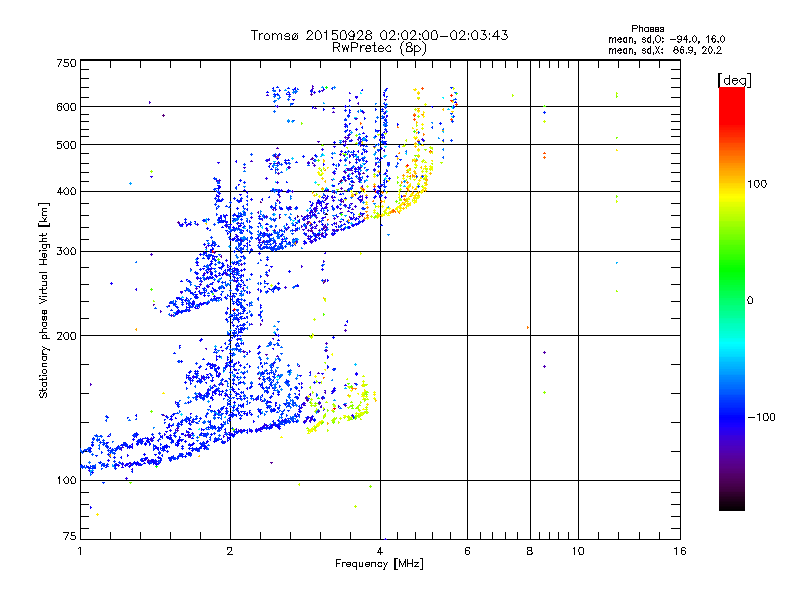This screenshot has height=600, width=800.
Task: Click the y-axis tick label '400'
Action: pos(66,192)
